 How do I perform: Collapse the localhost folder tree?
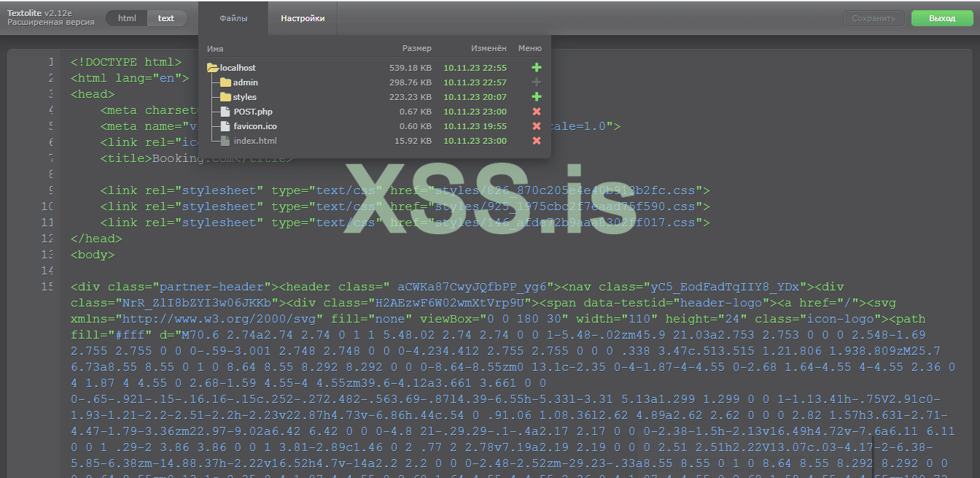coord(235,67)
